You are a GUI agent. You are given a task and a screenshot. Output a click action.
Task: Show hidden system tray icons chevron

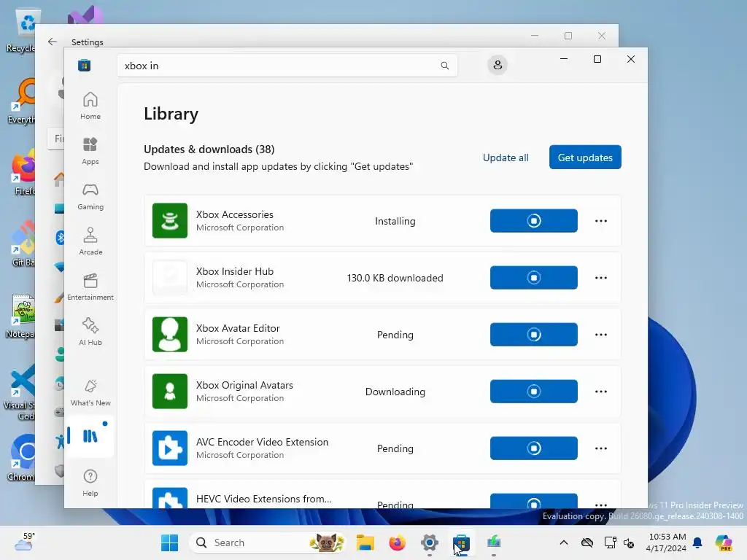[x=564, y=542]
